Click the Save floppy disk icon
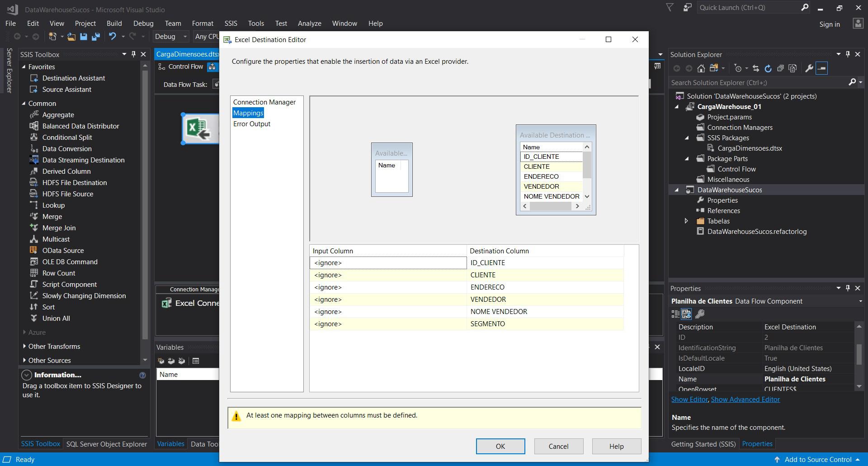Image resolution: width=868 pixels, height=466 pixels. click(84, 37)
